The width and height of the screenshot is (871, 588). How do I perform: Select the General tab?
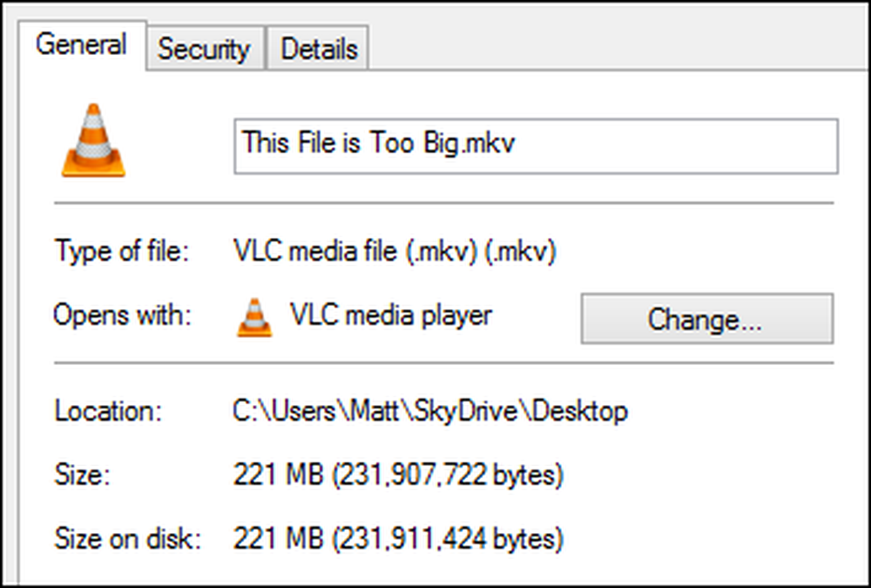click(x=82, y=44)
